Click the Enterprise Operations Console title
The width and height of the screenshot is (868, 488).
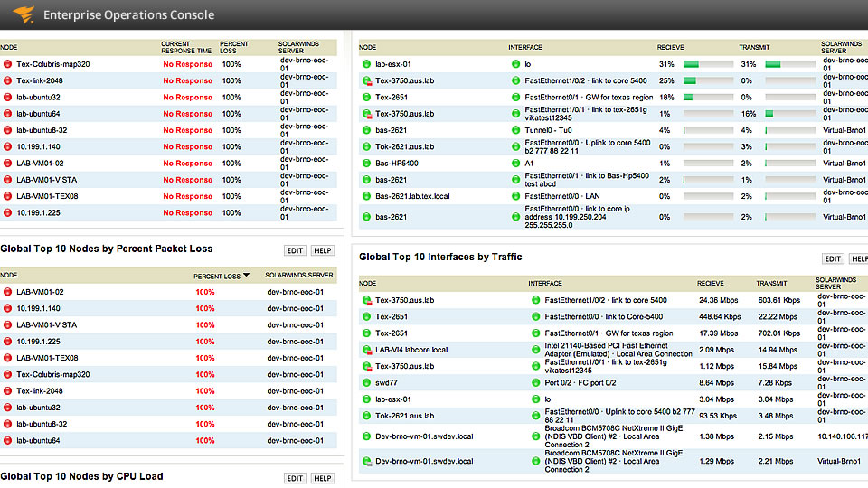point(129,15)
